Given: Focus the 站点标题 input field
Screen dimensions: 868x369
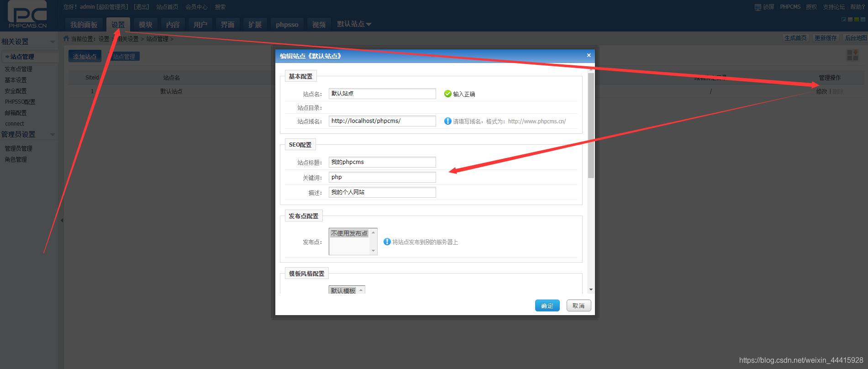Looking at the screenshot, I should point(382,162).
